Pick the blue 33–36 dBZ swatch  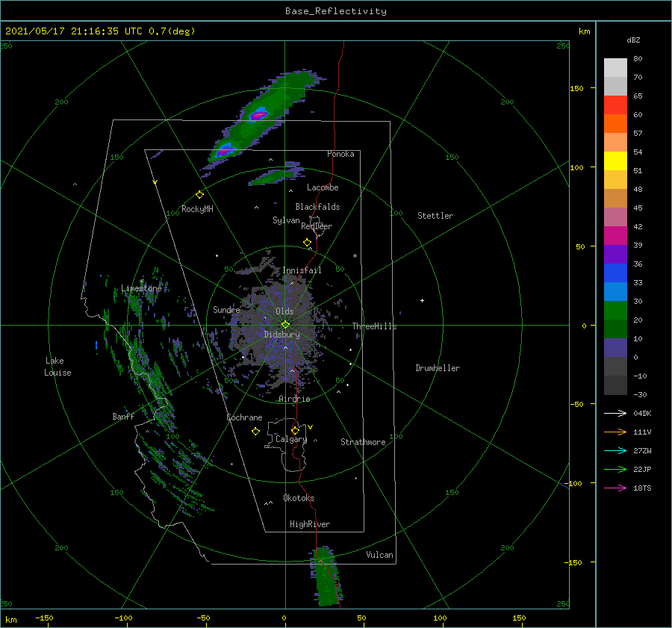(x=615, y=273)
